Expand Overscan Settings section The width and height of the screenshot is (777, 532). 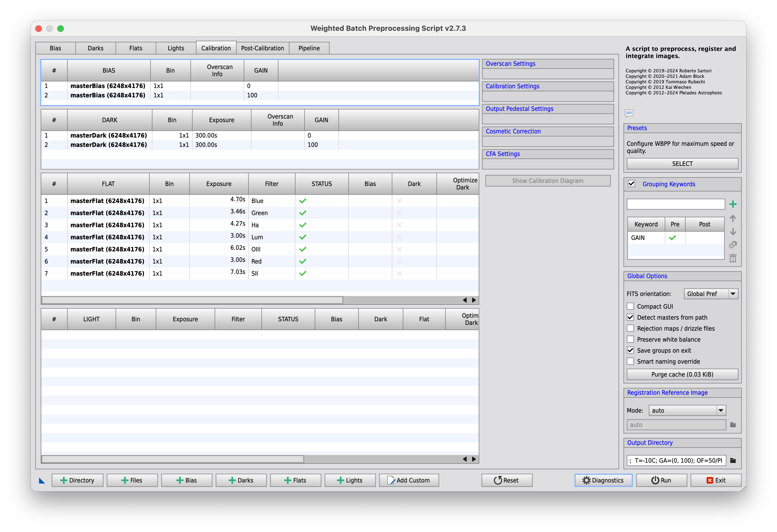548,64
